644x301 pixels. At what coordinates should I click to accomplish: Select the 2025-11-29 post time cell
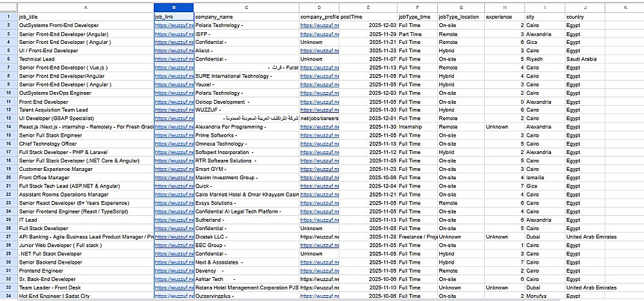tap(368, 34)
